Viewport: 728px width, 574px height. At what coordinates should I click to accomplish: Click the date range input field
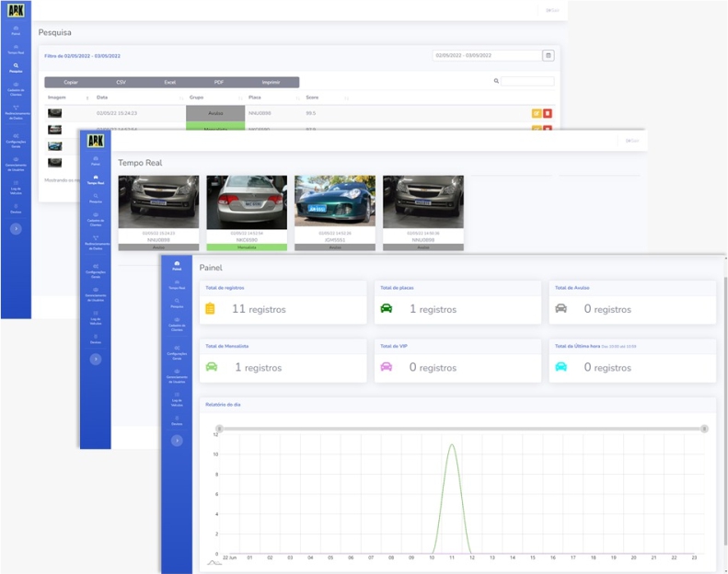pos(487,55)
